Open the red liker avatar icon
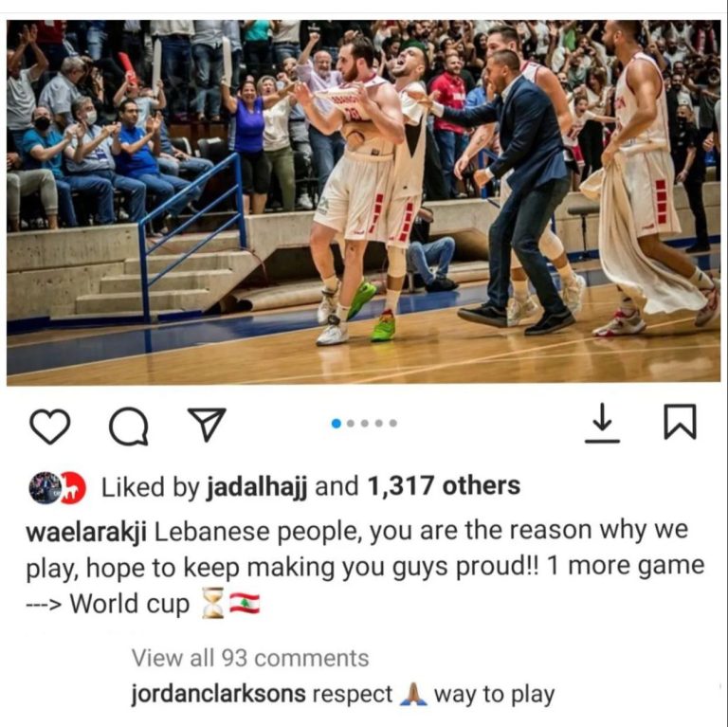The height and width of the screenshot is (727, 728). click(74, 488)
